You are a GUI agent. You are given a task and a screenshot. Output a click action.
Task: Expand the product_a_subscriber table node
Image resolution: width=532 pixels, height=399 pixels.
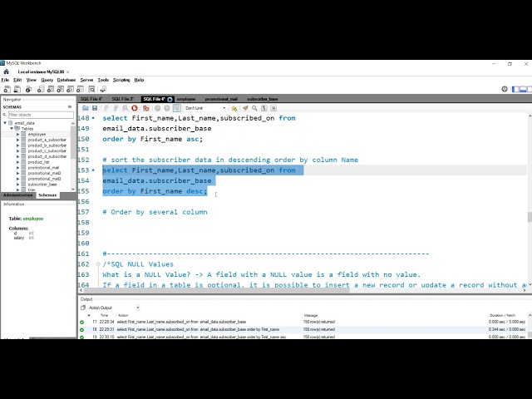click(18, 140)
